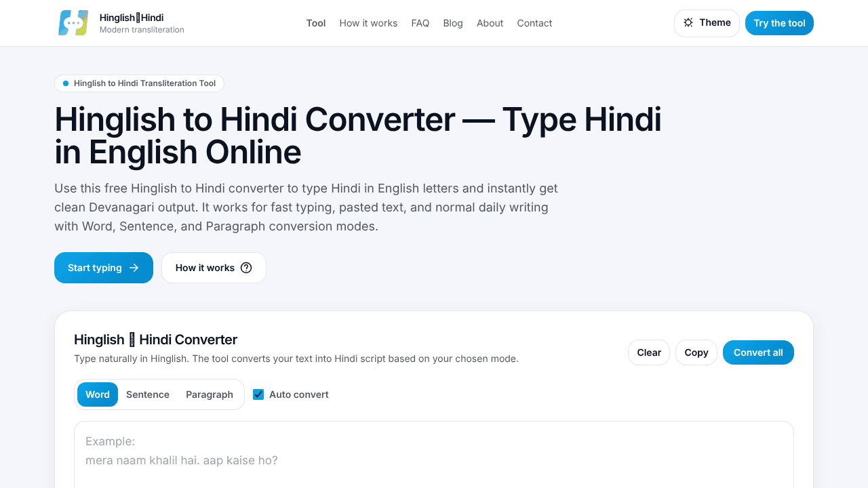The image size is (868, 488).
Task: Clear the converter text
Action: coord(649,352)
